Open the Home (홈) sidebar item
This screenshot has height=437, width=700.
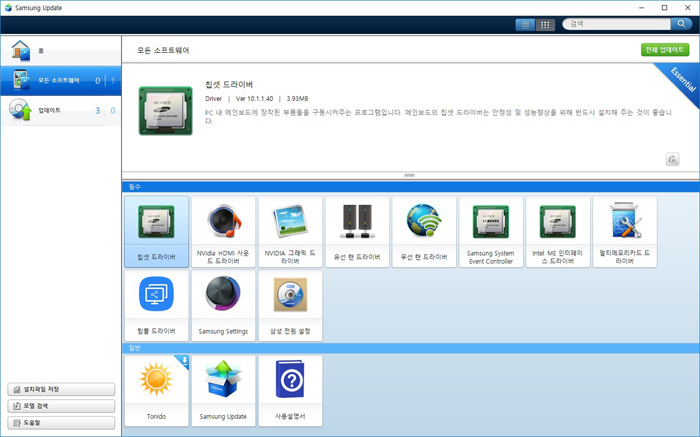61,50
